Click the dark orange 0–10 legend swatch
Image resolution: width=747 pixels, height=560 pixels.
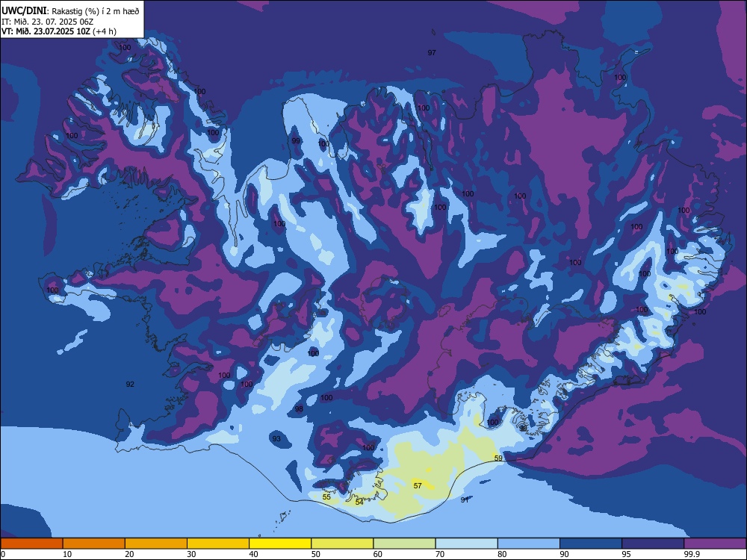(x=31, y=544)
